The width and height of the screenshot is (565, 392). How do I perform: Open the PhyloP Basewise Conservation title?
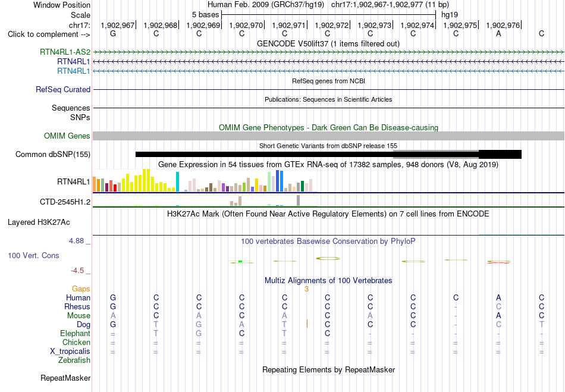[328, 242]
